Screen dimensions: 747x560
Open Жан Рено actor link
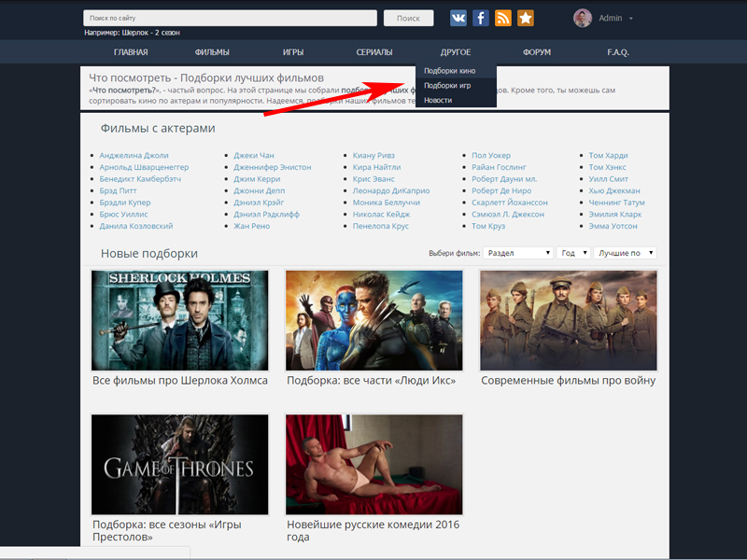pyautogui.click(x=251, y=226)
